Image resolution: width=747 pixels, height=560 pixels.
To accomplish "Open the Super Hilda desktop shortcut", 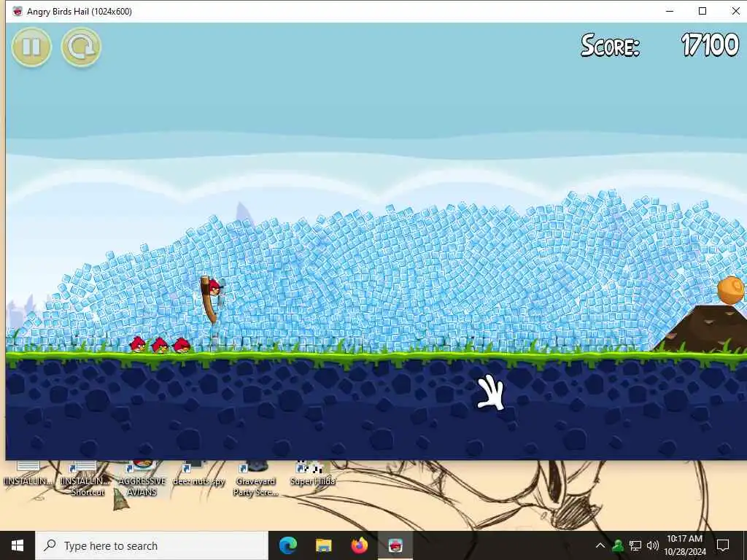I will 312,475.
